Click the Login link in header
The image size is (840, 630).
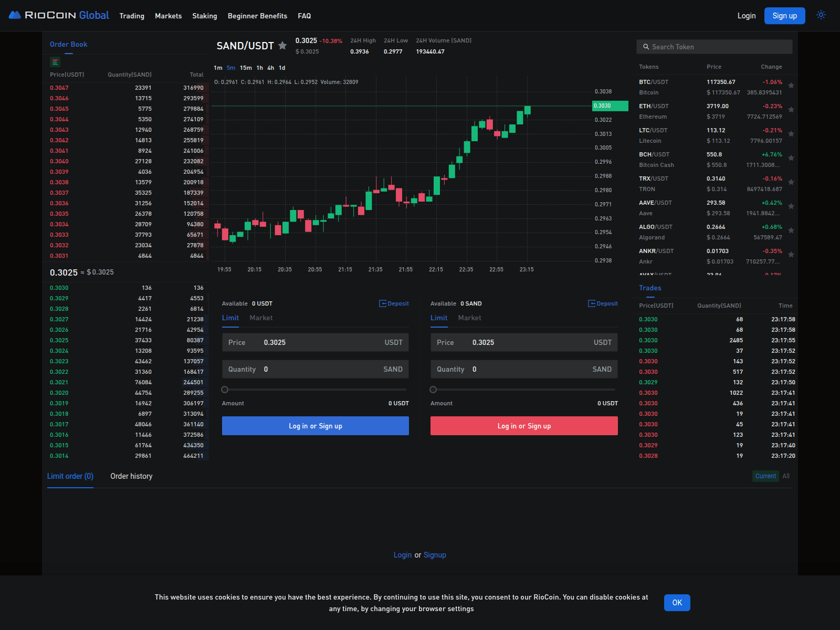click(746, 16)
